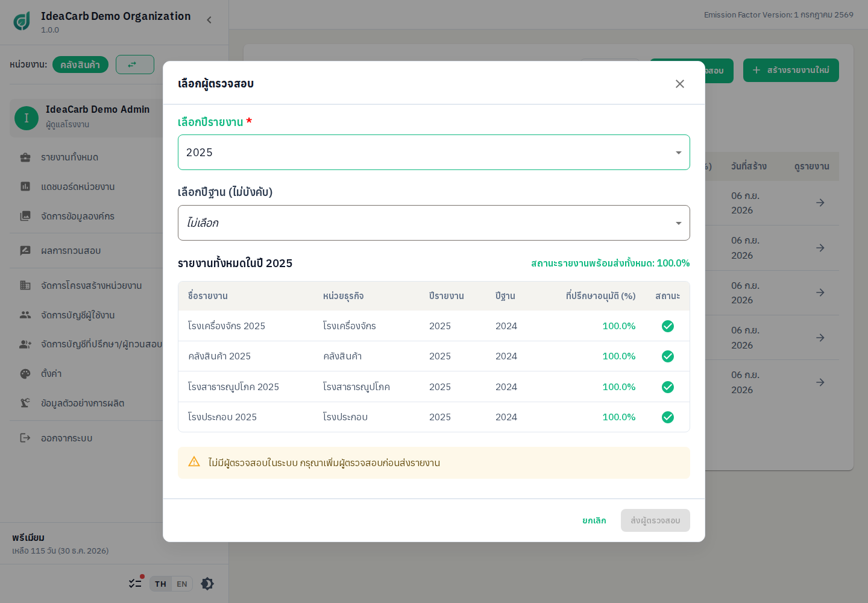Click the ตั้งค่า palette icon

(25, 374)
